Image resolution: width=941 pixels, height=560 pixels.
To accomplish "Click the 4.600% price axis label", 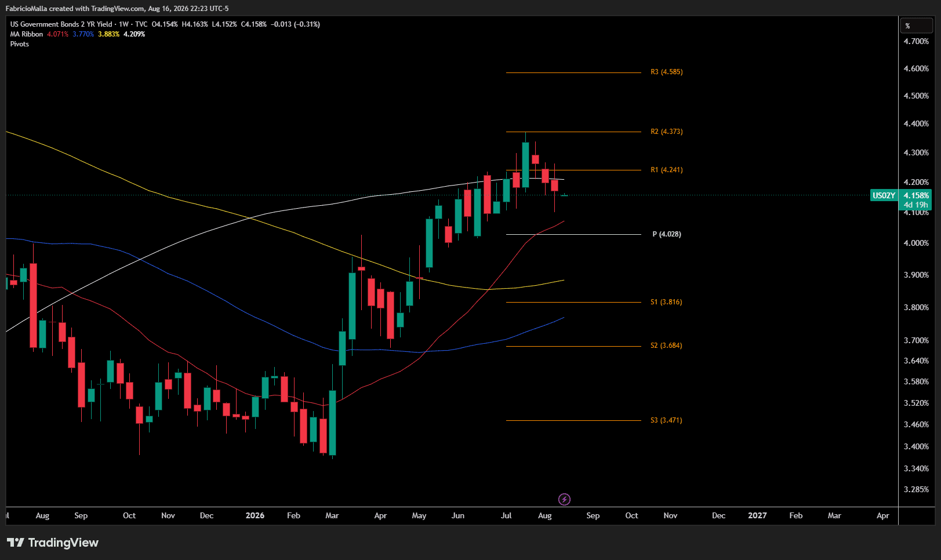I will (x=916, y=68).
